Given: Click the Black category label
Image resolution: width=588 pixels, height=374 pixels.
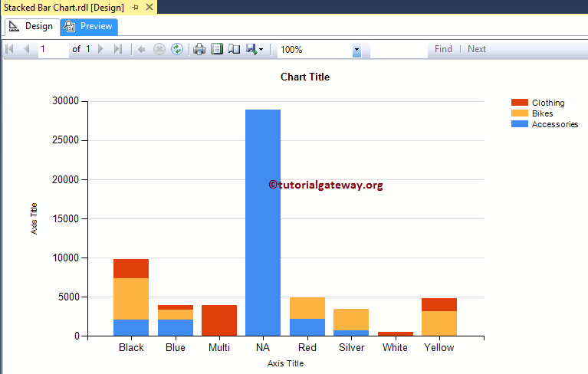Looking at the screenshot, I should [131, 347].
